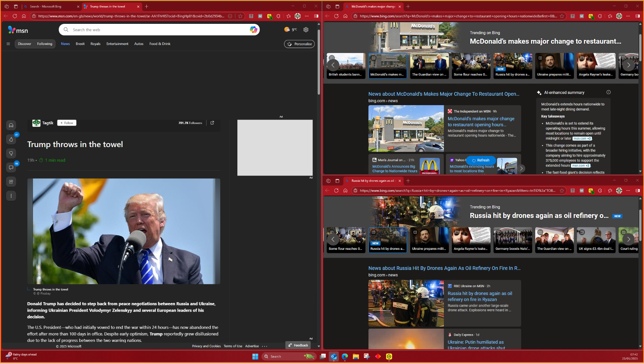Click the thumbs-up like icon with 41 badge
Screen dimensions: 644x363
(x=11, y=139)
